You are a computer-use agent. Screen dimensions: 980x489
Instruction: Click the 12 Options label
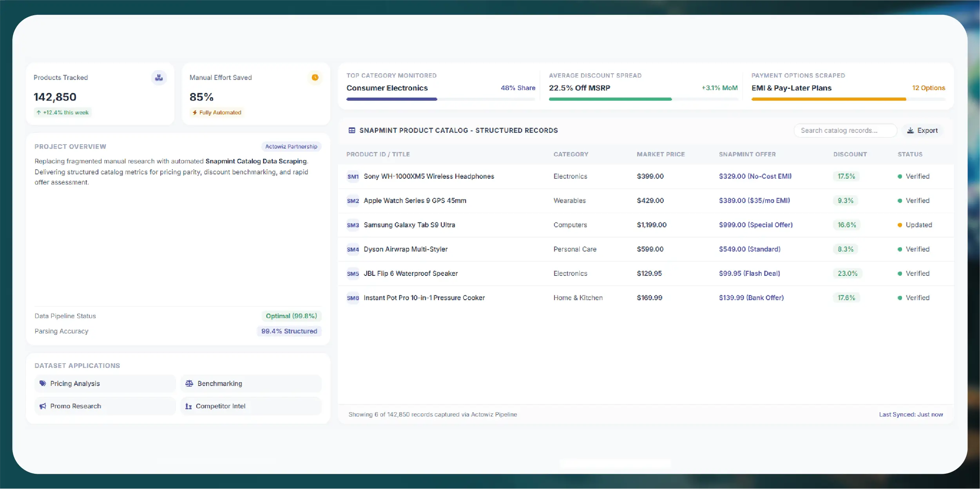[929, 88]
